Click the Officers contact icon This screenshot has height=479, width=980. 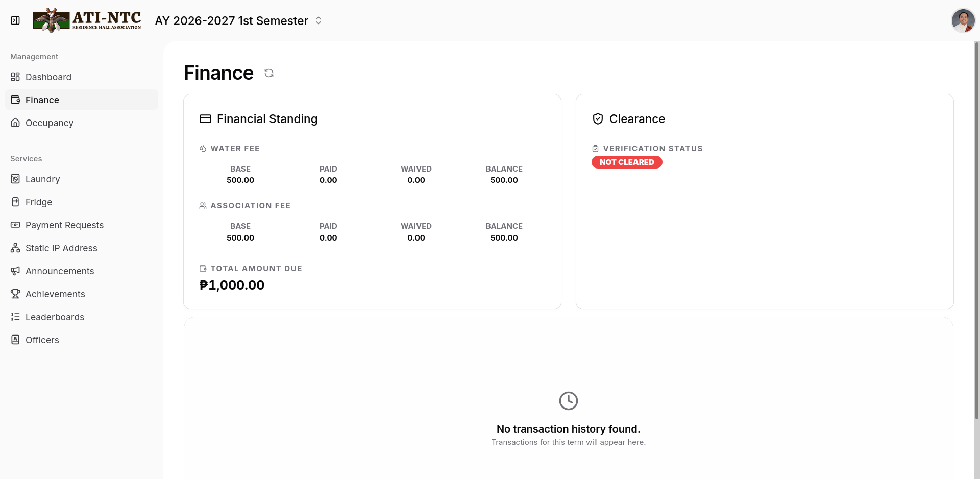[15, 340]
